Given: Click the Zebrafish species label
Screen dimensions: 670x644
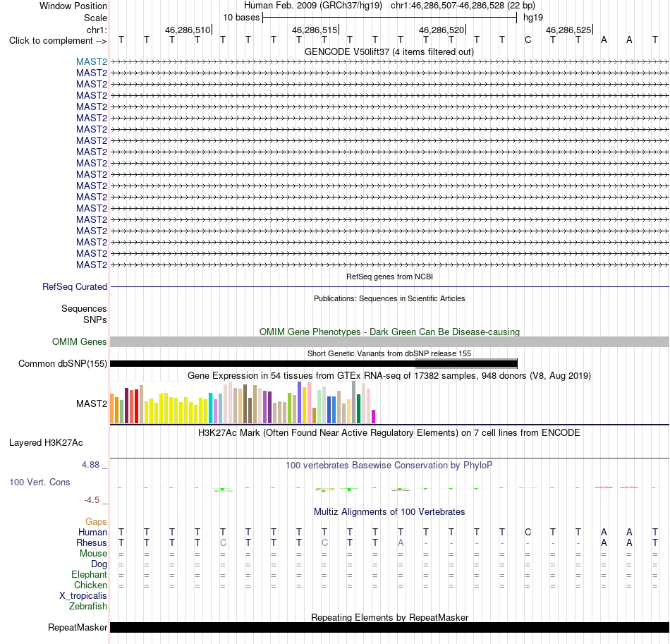Looking at the screenshot, I should pos(88,607).
